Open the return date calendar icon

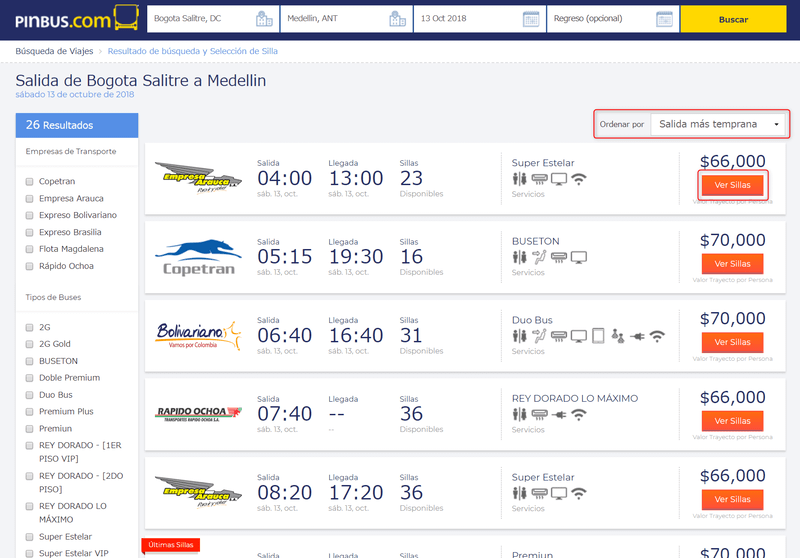coord(664,19)
